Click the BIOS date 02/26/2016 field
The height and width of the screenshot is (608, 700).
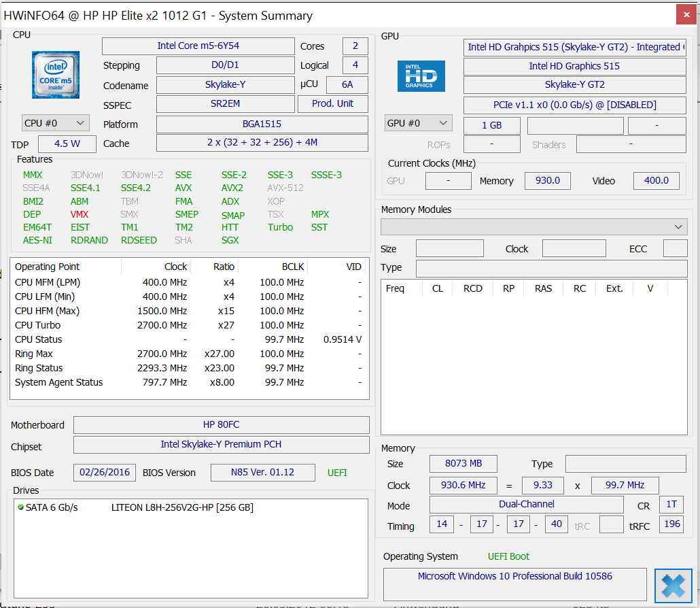tap(105, 473)
